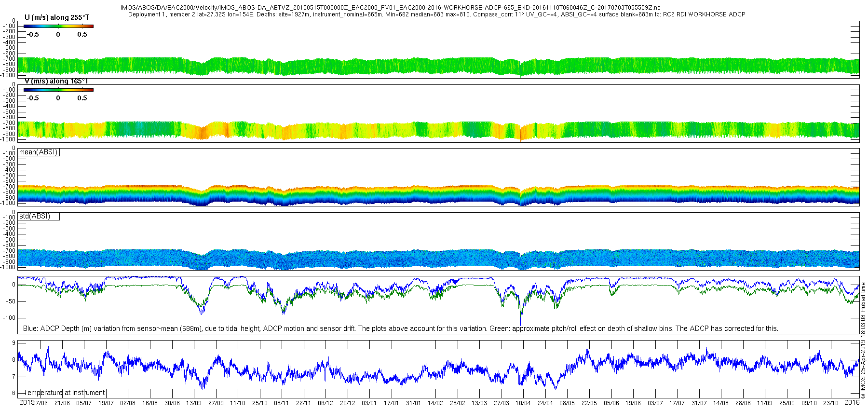Click the '25/09' date tick label
The width and height of the screenshot is (868, 410).
point(787,403)
